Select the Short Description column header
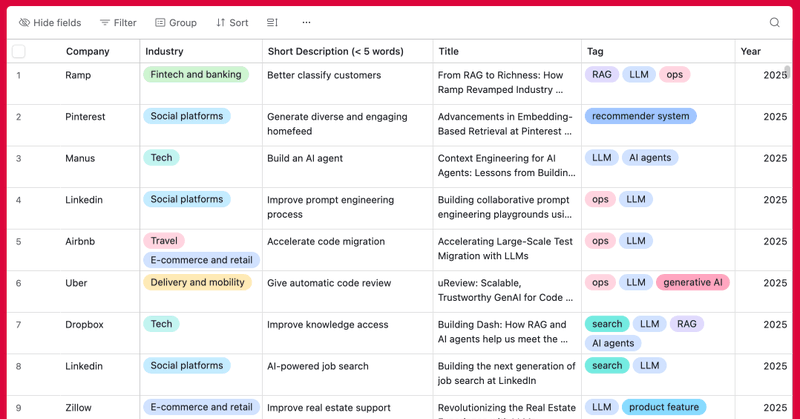Image resolution: width=800 pixels, height=419 pixels. pos(347,51)
